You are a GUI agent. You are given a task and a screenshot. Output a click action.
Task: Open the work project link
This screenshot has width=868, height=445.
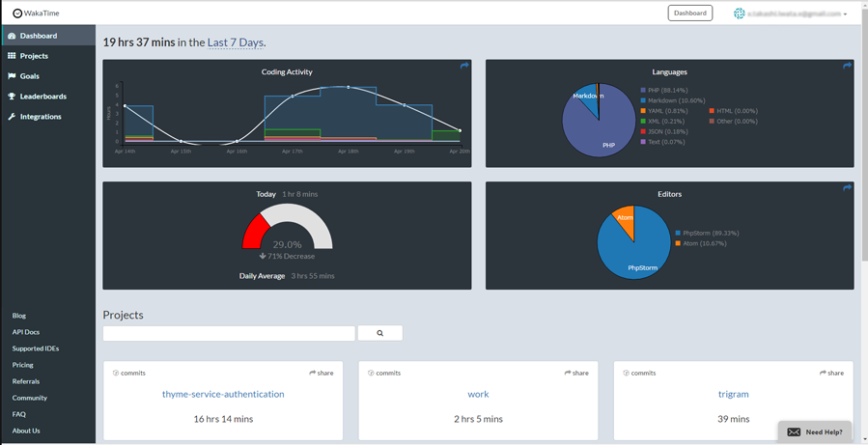478,394
